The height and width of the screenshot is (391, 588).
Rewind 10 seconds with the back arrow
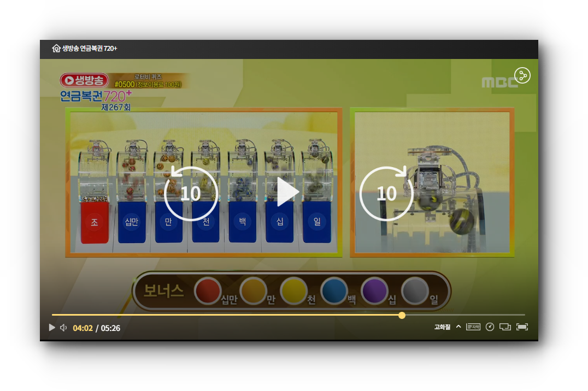(x=191, y=193)
